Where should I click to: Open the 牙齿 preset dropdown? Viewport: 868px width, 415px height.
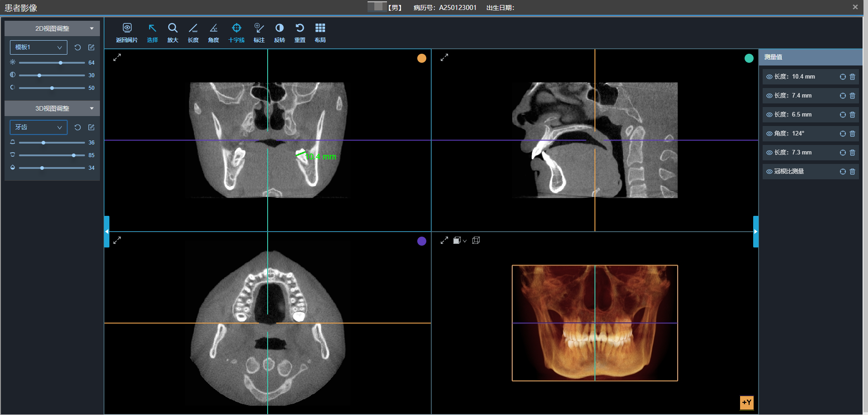click(38, 127)
